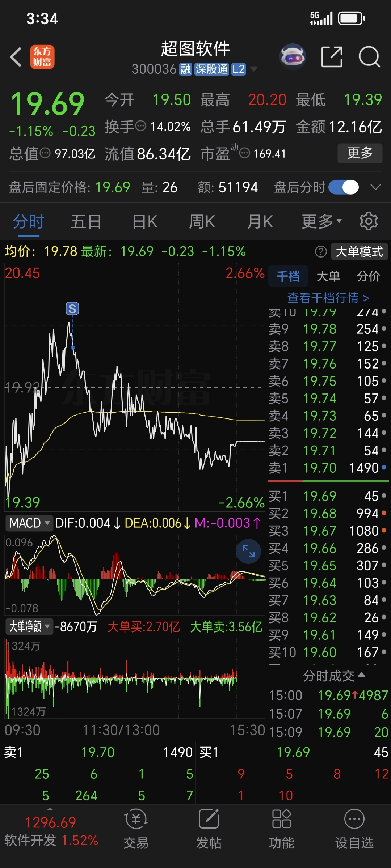391x868 pixels.
Task: Tap the 大单净额 bar chart
Action: pos(135,678)
